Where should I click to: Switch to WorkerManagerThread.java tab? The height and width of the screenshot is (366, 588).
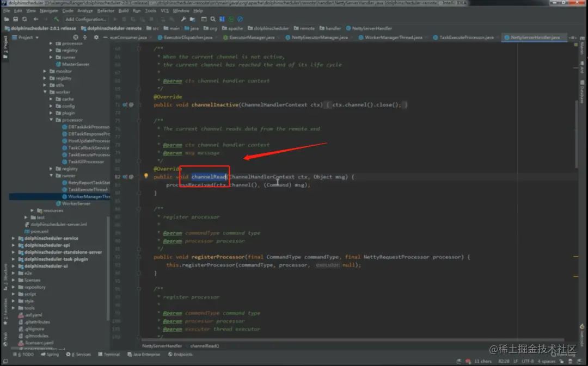[393, 38]
